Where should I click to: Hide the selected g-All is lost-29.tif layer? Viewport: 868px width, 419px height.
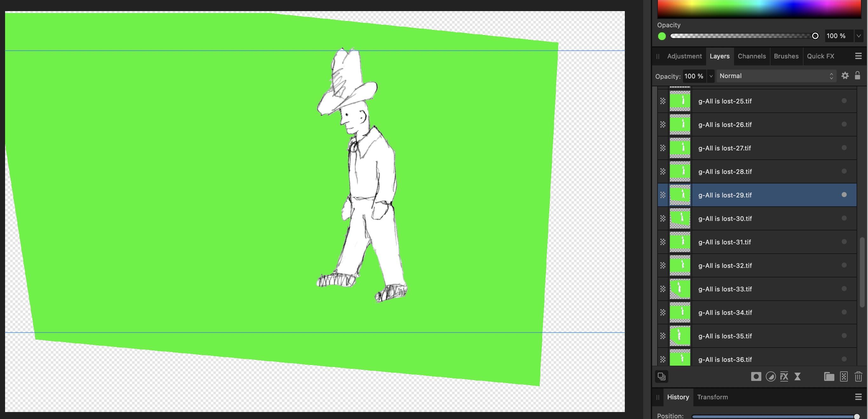click(x=844, y=195)
